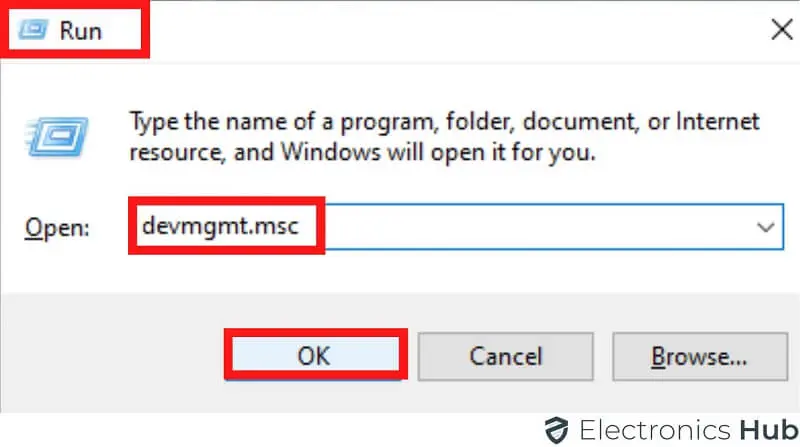Click the word "Internet" in the description
This screenshot has width=800, height=447.
click(x=720, y=122)
